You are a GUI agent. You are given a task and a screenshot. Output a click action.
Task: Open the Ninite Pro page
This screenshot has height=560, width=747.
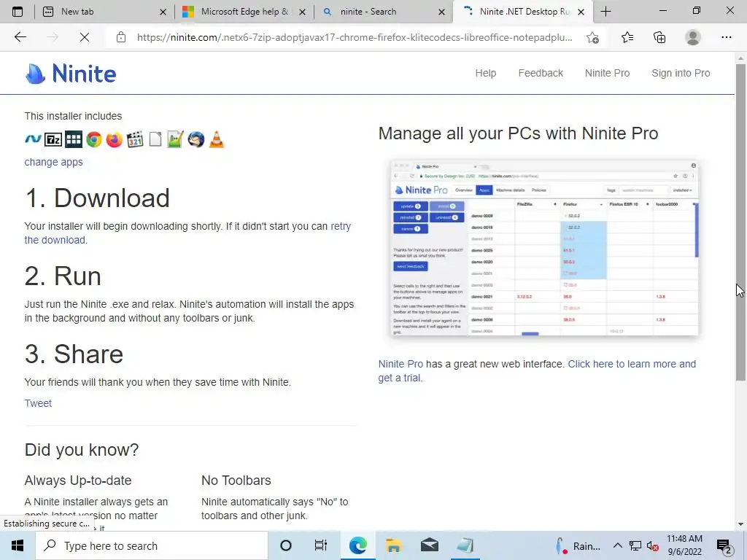point(607,73)
